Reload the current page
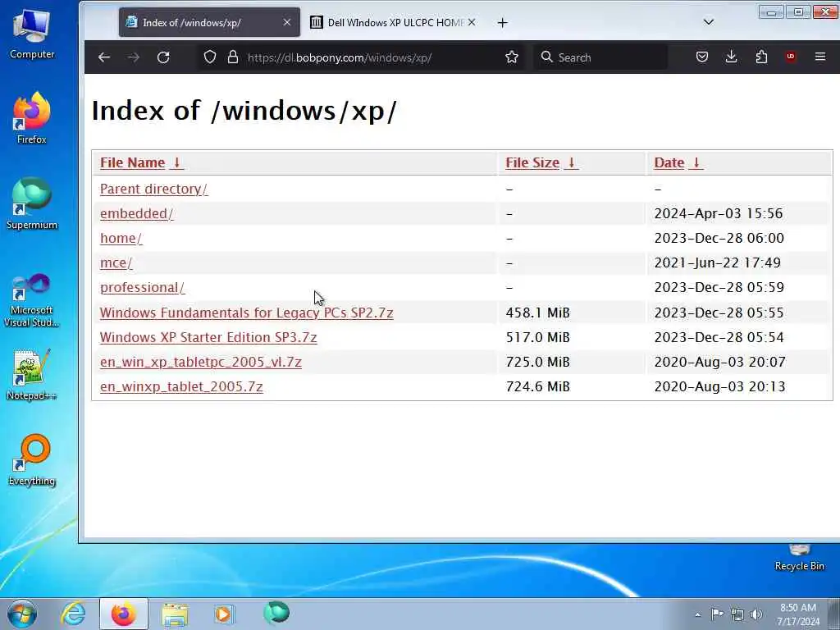This screenshot has width=840, height=630. (163, 57)
